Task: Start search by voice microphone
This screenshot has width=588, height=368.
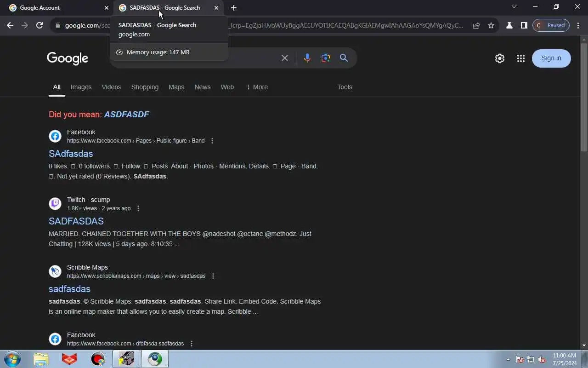Action: (x=307, y=58)
